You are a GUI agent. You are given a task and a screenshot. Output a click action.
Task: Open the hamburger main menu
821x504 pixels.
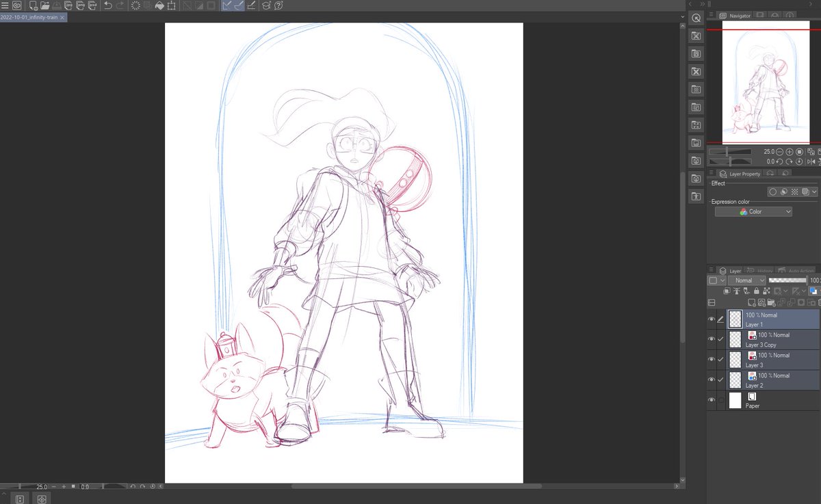5,5
